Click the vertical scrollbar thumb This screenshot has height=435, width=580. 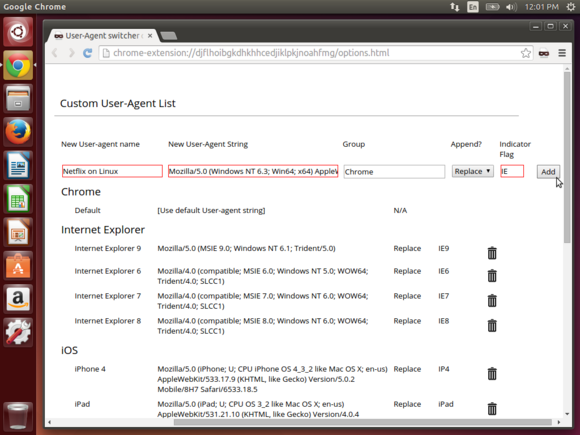click(x=567, y=157)
